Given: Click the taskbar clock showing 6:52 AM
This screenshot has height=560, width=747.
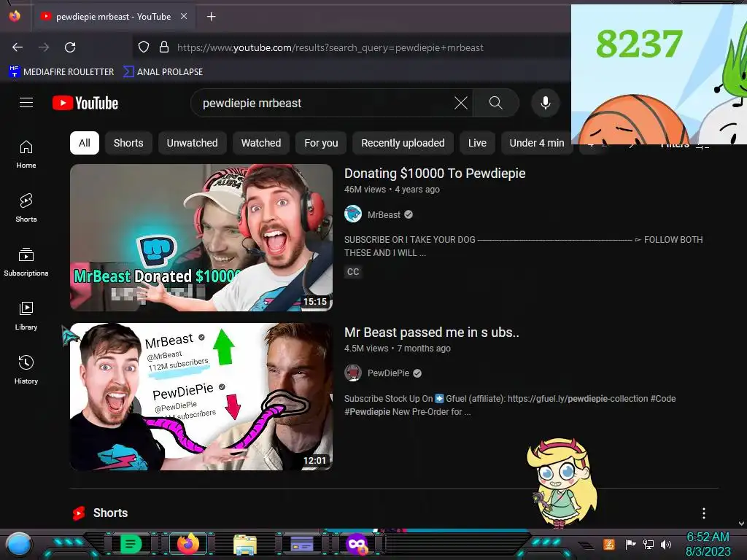Looking at the screenshot, I should click(708, 544).
